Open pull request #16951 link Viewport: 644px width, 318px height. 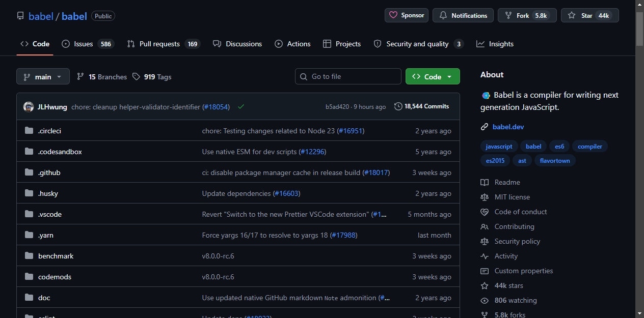(351, 131)
